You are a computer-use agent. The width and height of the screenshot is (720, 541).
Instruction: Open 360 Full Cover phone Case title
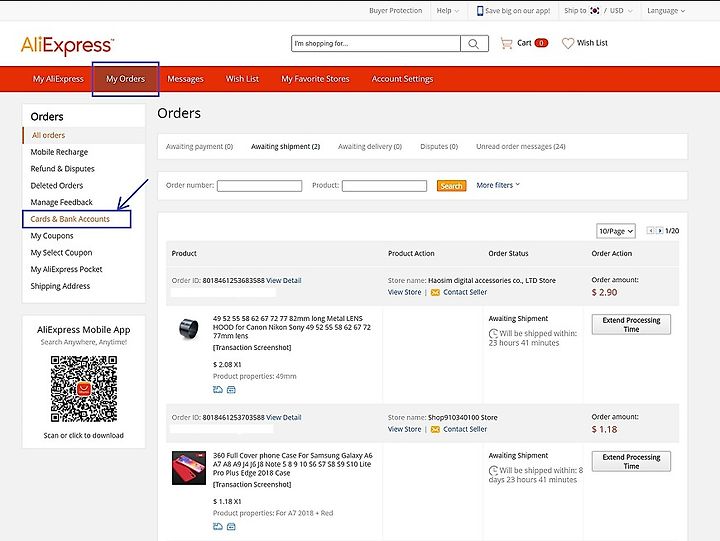coord(293,464)
